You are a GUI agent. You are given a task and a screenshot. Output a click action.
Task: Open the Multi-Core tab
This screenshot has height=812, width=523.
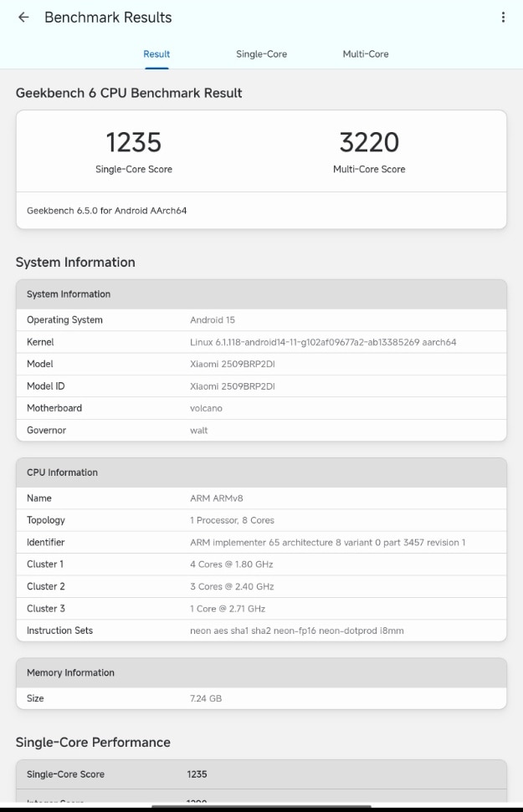pos(366,54)
